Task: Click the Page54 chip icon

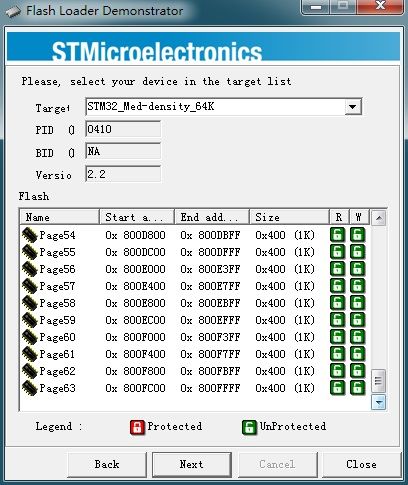Action: pyautogui.click(x=29, y=235)
